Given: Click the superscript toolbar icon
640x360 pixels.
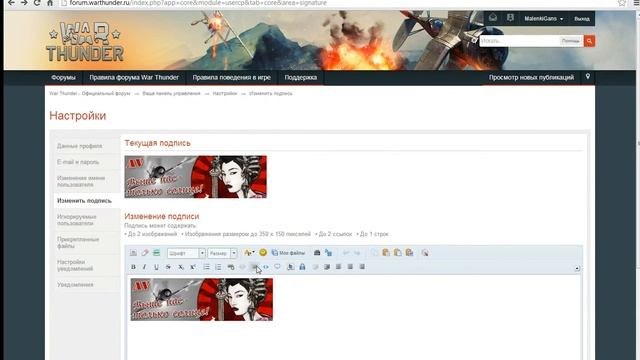Looking at the screenshot, I should coord(193,267).
